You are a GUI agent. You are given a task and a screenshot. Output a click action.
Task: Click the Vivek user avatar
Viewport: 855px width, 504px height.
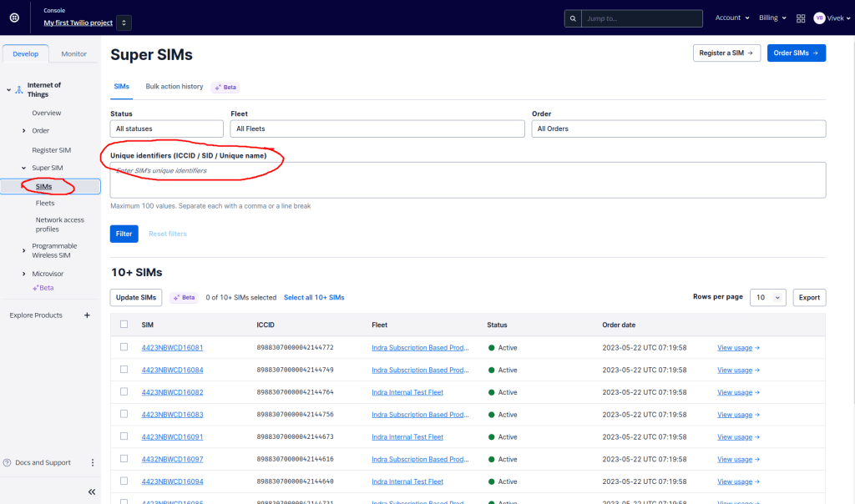pos(819,18)
